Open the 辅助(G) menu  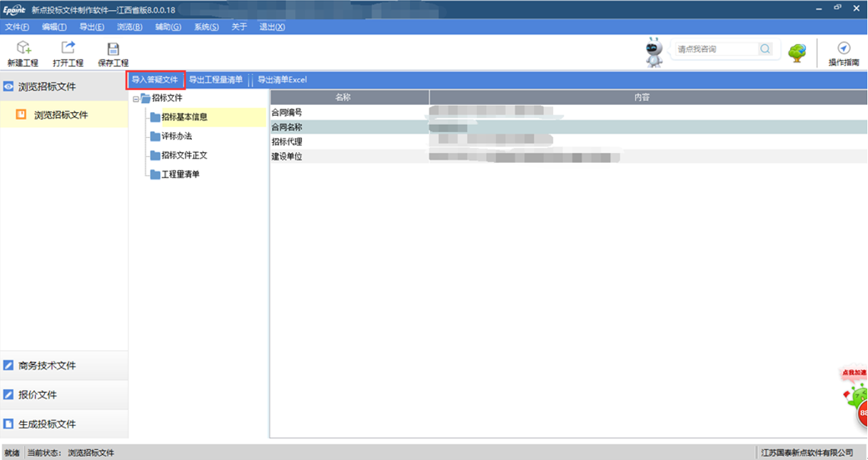[168, 27]
